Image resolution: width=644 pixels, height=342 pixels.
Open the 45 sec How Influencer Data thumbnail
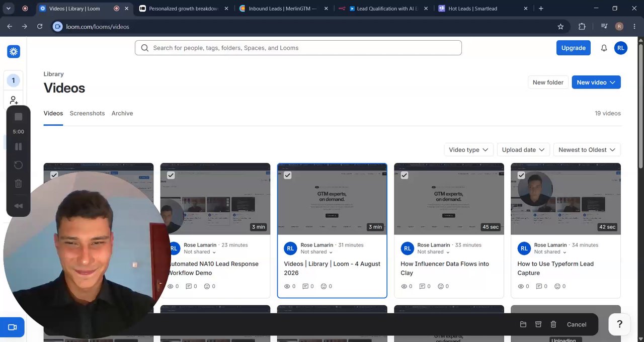pos(449,199)
